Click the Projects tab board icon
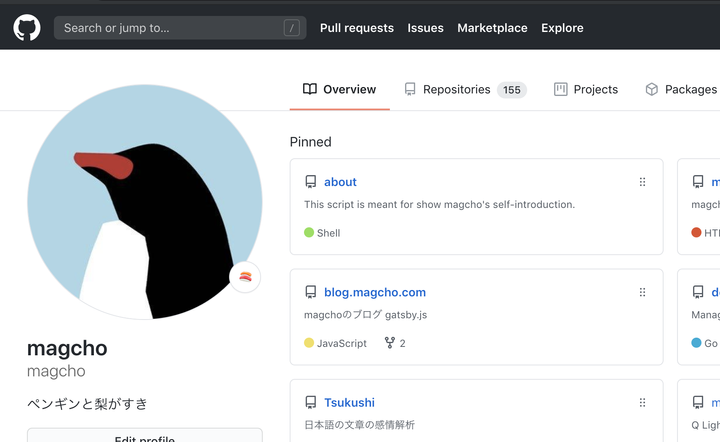The width and height of the screenshot is (720, 442). (561, 89)
